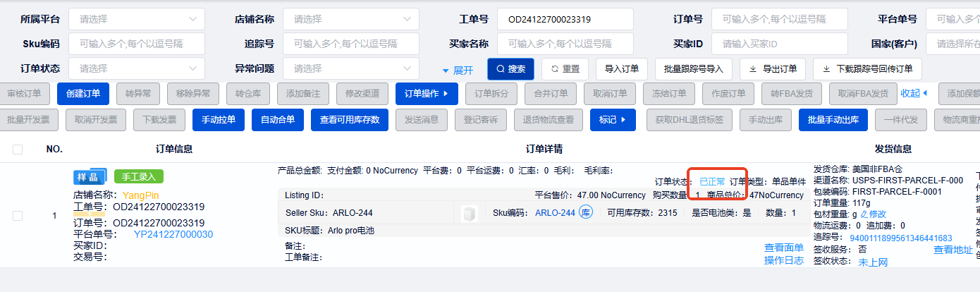Click the 手动出库 button
The width and height of the screenshot is (980, 292).
coord(765,120)
